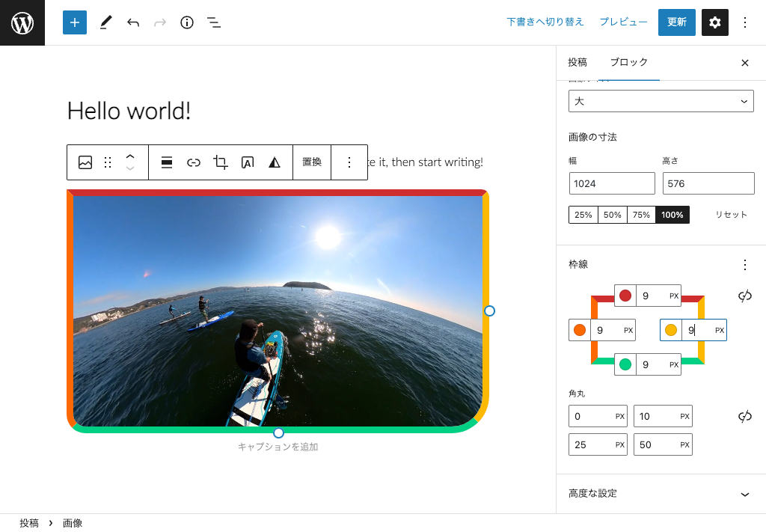Click the image width input field
Screen dimensions: 766x532
611,183
